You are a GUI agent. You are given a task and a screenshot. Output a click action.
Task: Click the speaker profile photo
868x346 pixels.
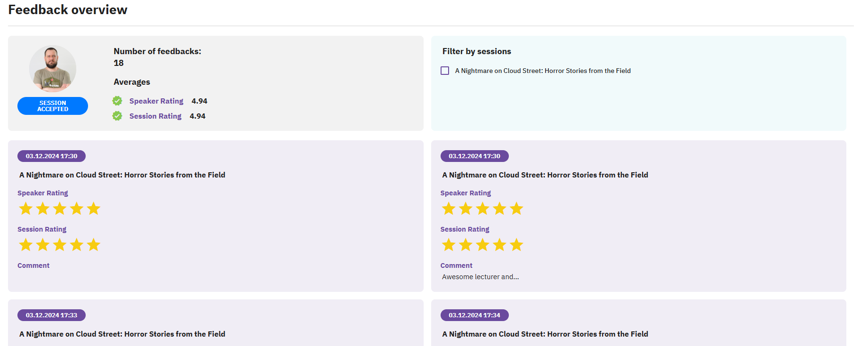point(53,69)
